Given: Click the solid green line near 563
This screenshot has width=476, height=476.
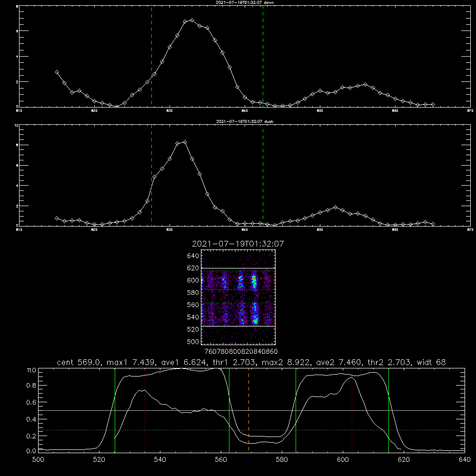Looking at the screenshot, I should 229,410.
